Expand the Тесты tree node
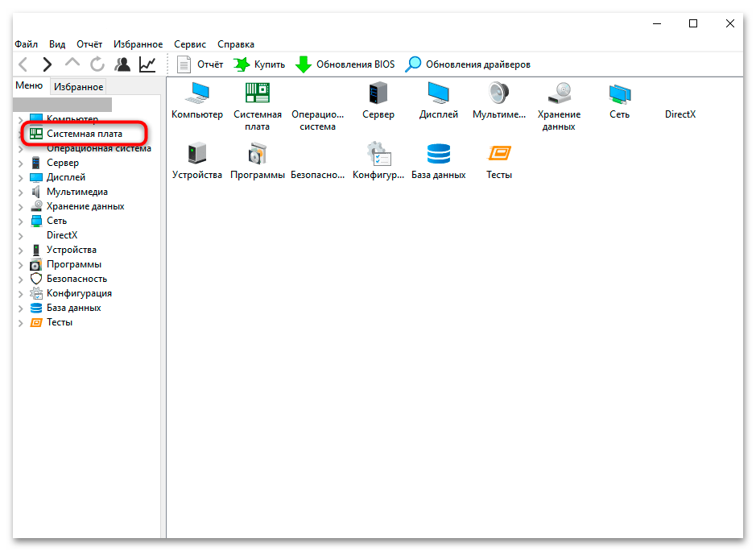Image resolution: width=756 pixels, height=551 pixels. (x=21, y=323)
